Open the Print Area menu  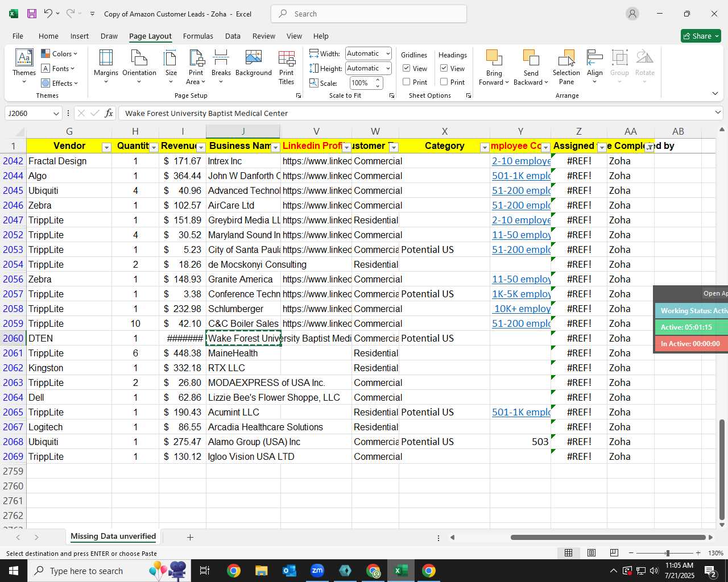pyautogui.click(x=196, y=66)
